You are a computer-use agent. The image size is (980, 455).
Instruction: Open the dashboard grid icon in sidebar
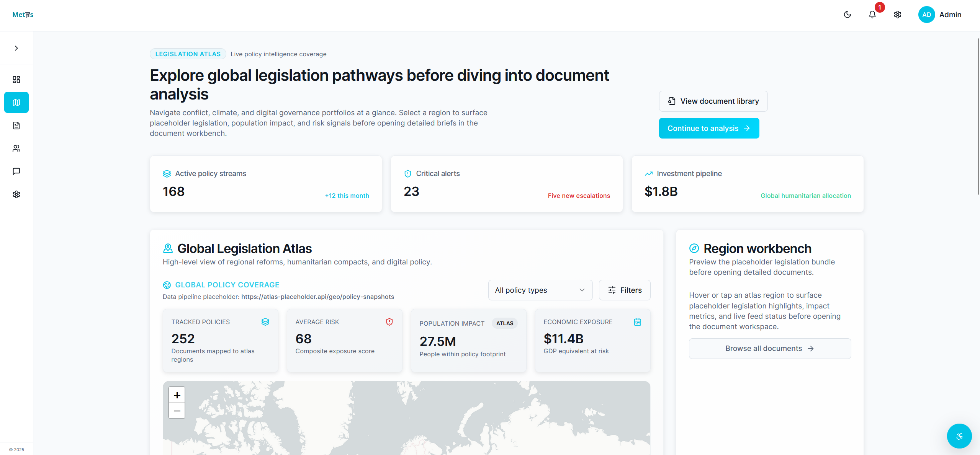click(16, 79)
